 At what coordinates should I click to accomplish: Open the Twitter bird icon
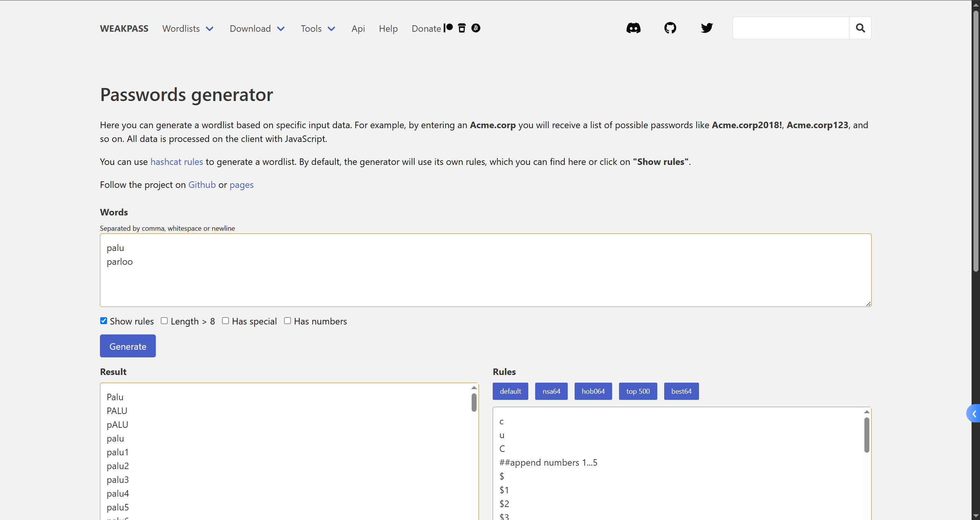707,28
